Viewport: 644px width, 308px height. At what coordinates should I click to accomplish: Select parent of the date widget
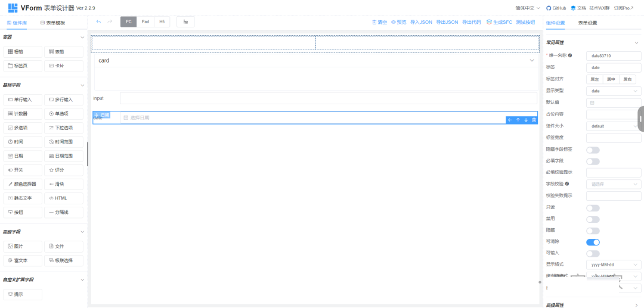(x=510, y=120)
